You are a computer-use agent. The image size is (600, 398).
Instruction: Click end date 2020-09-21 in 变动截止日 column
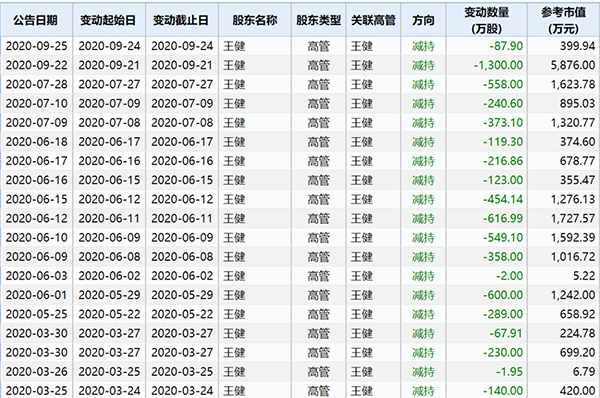(182, 65)
